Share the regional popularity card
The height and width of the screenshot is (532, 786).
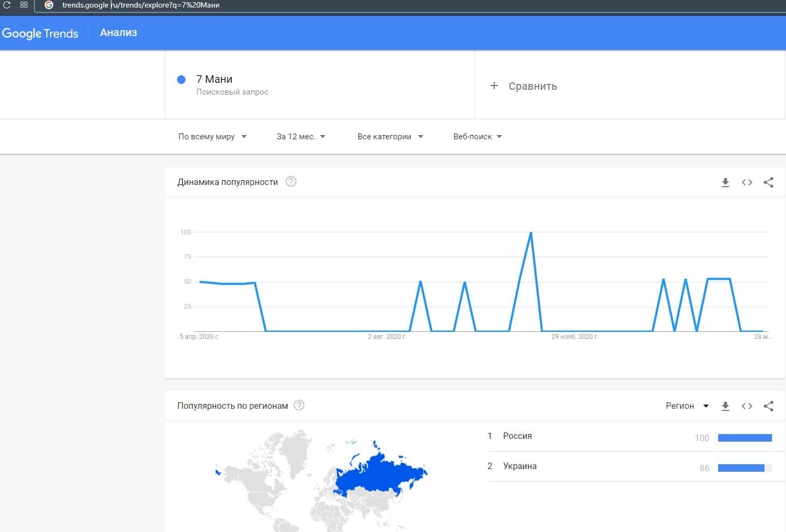tap(768, 406)
